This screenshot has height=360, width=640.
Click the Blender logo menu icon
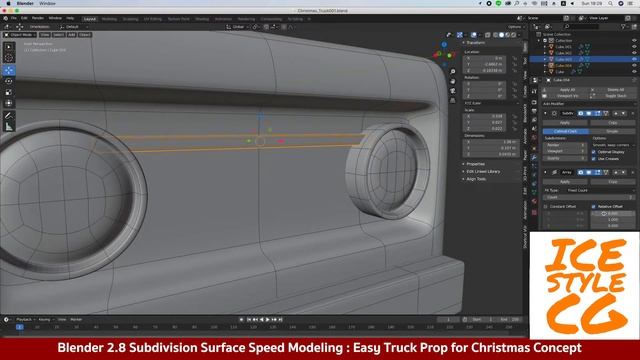[x=5, y=18]
